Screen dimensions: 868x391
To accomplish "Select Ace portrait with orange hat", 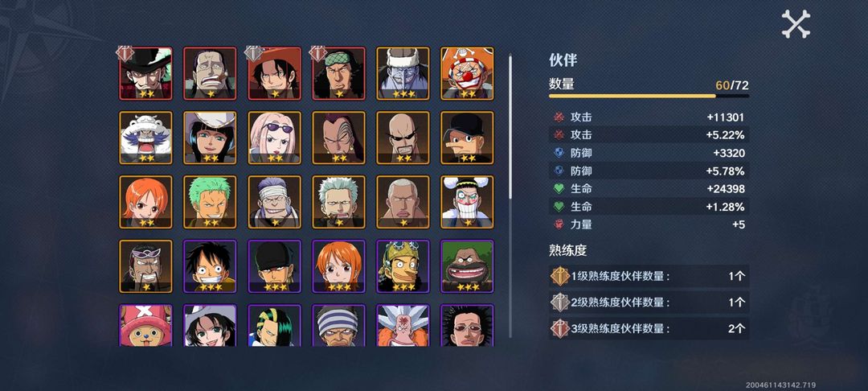I will click(275, 73).
